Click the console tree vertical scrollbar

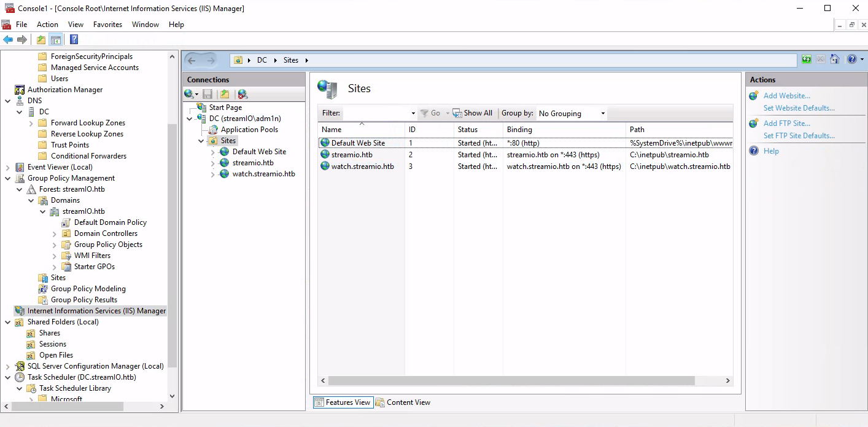pos(172,245)
